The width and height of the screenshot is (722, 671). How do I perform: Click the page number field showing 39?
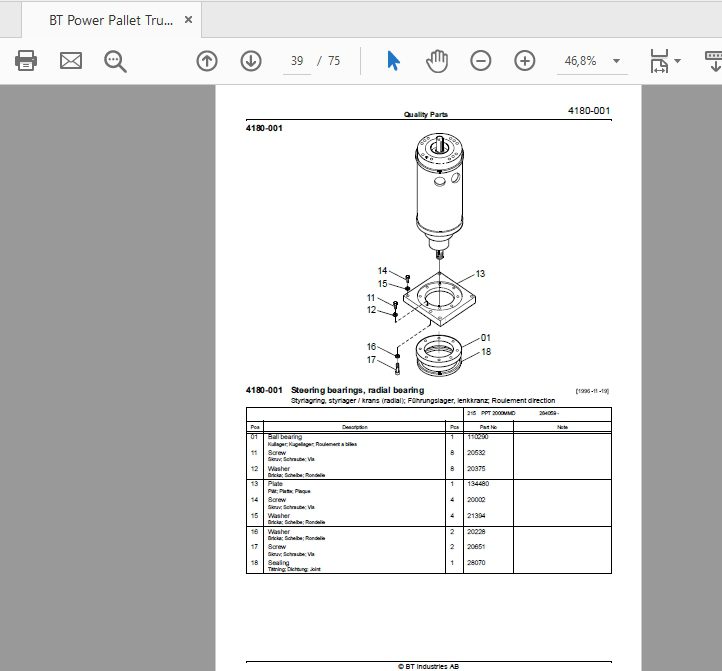(297, 61)
